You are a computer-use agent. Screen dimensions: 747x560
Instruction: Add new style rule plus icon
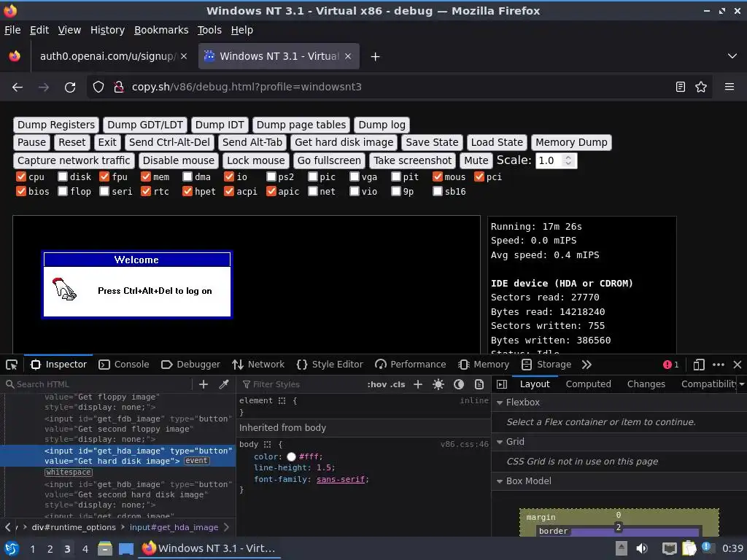coord(418,384)
